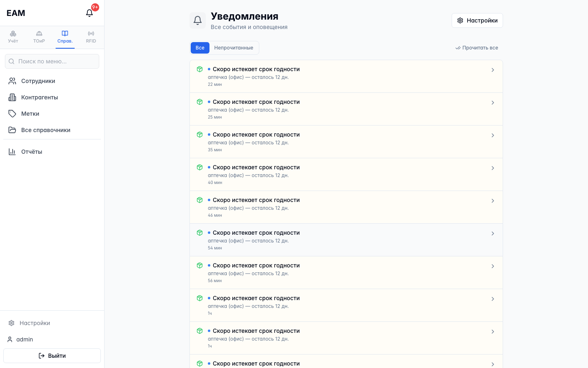Select the Непрочитанные filter tab
588x368 pixels.
(x=234, y=48)
